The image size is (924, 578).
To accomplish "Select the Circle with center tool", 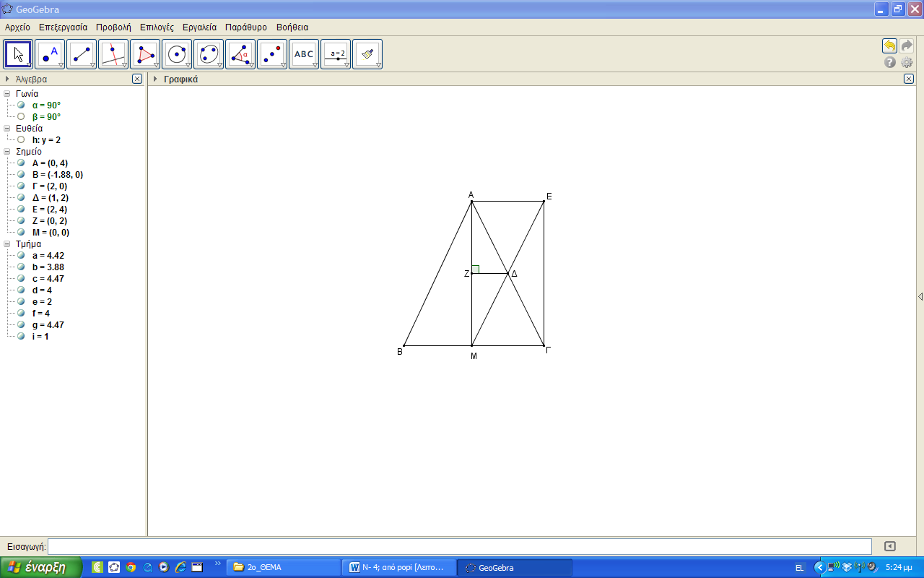I will [x=177, y=54].
